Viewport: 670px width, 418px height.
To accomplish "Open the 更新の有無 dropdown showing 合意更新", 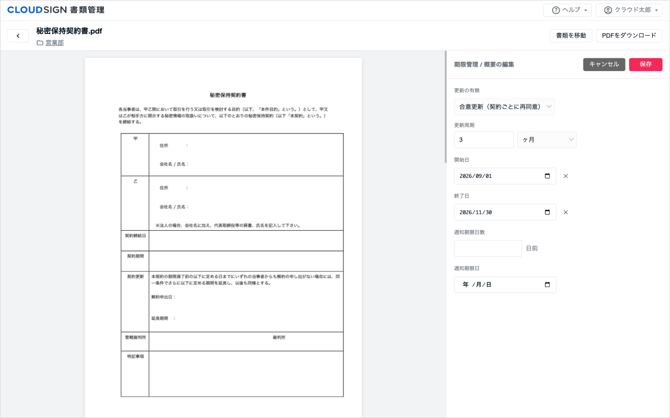I will click(504, 106).
